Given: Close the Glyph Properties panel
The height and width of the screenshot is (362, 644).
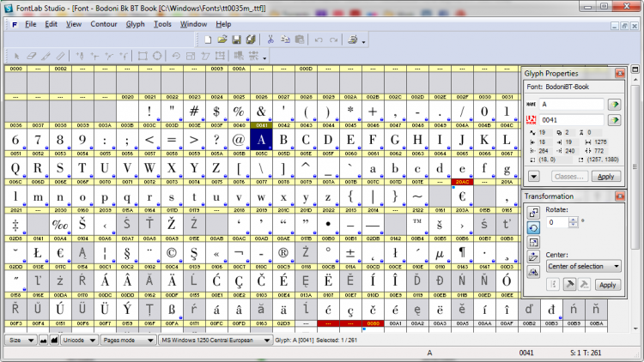Looking at the screenshot, I should point(620,74).
